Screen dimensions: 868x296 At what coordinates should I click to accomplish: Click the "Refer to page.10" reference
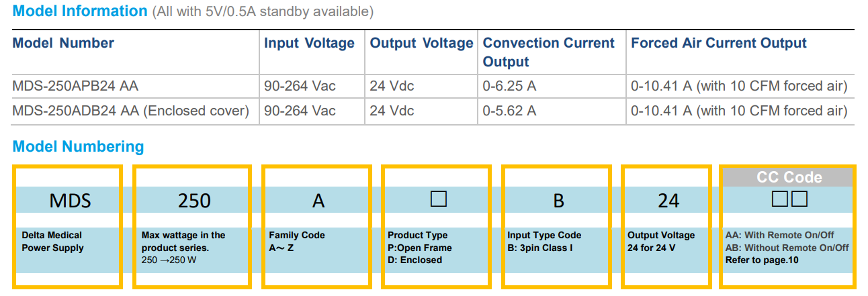[x=762, y=260]
